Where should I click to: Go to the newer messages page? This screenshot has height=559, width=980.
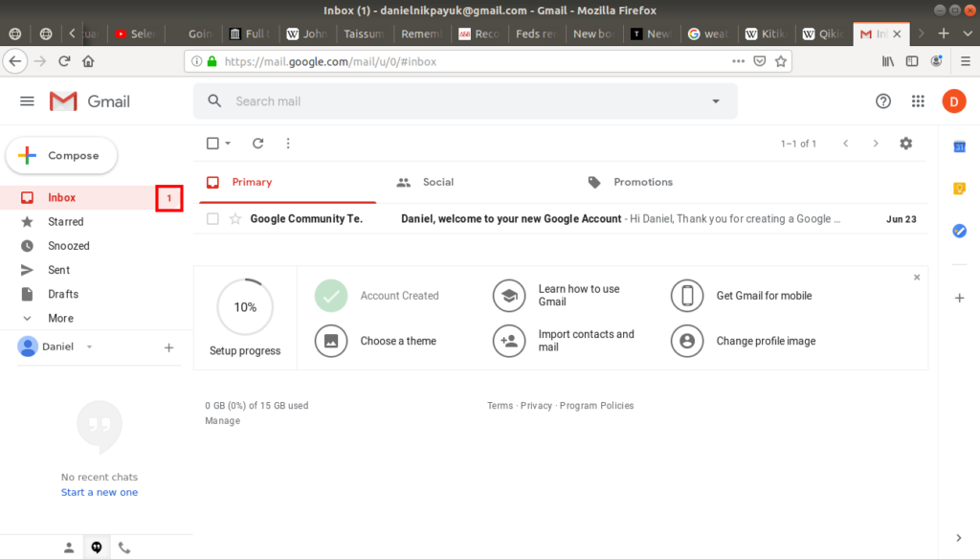[846, 144]
